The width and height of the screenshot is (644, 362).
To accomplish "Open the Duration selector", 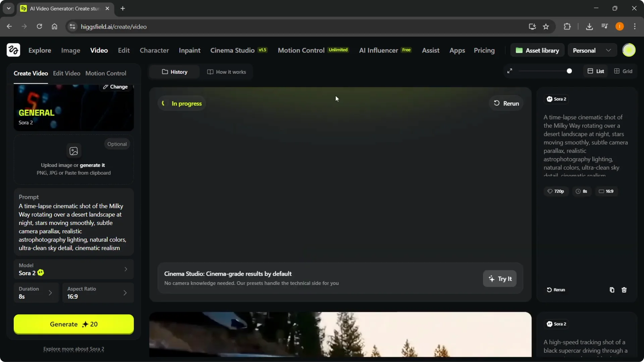I will (x=36, y=293).
